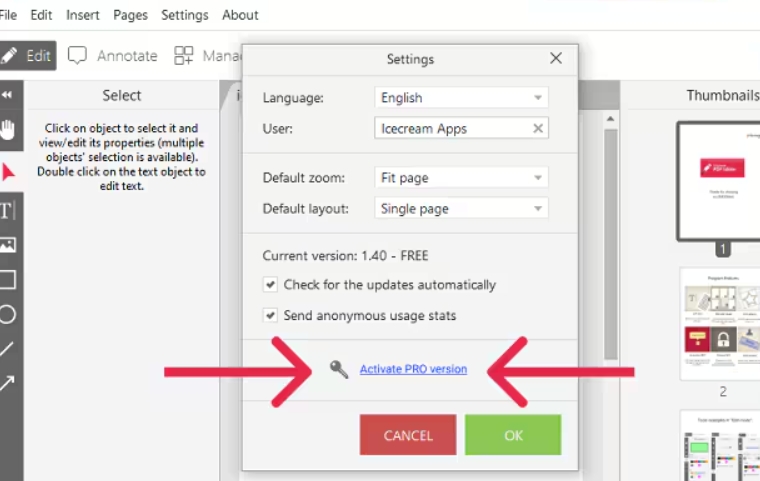Switch to Annotate mode

pos(112,56)
